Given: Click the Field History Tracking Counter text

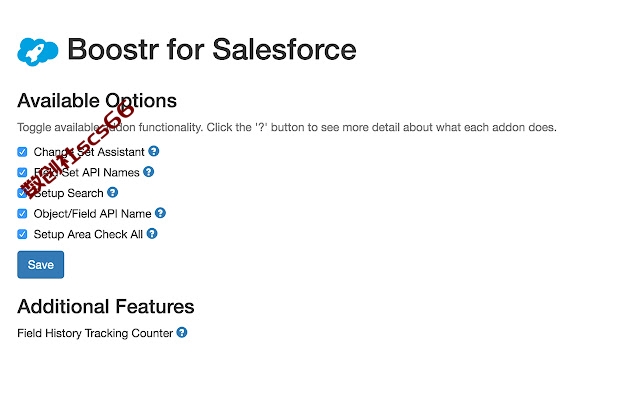Looking at the screenshot, I should pos(95,333).
